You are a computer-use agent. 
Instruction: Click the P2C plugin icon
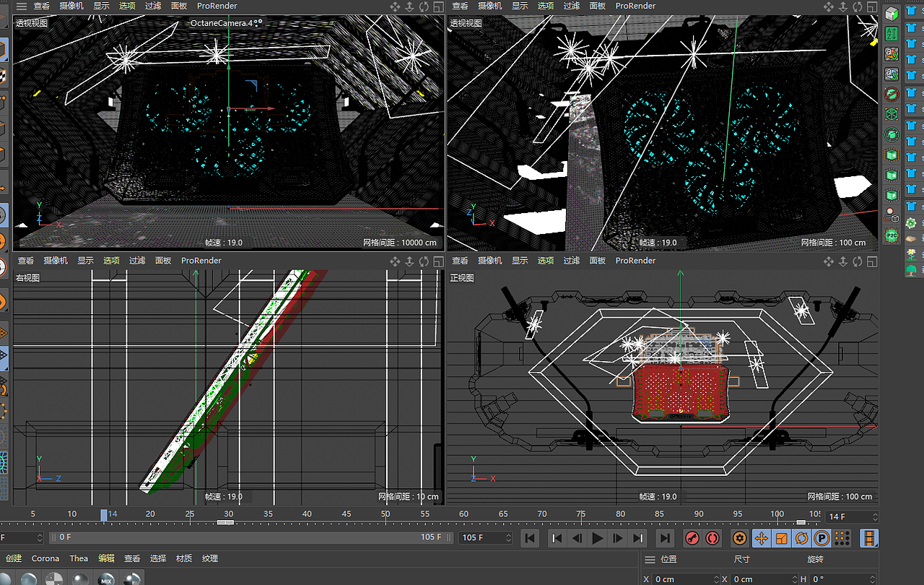tap(892, 235)
